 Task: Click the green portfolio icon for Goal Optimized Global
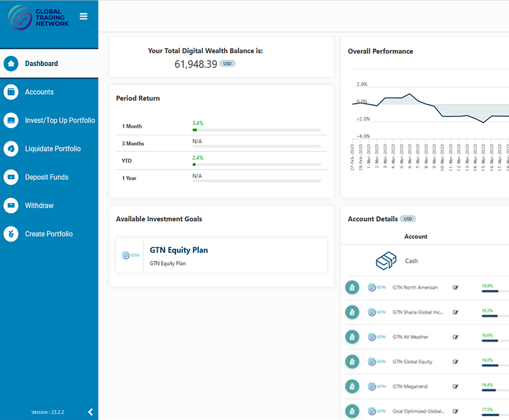point(352,411)
